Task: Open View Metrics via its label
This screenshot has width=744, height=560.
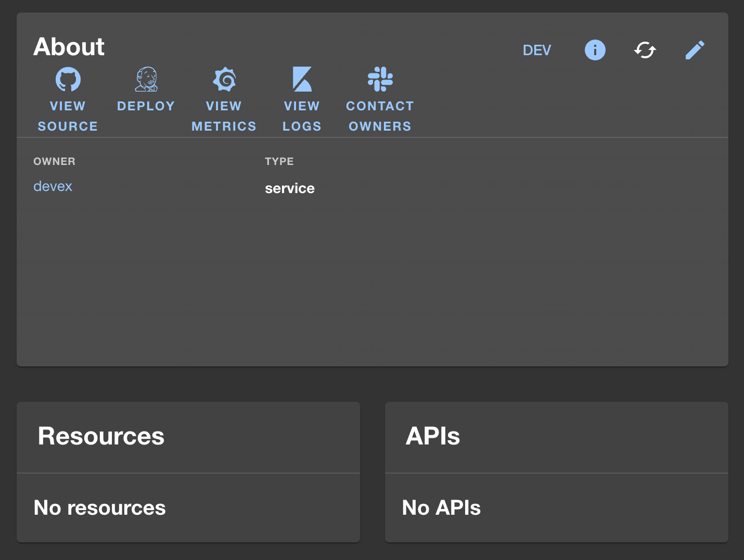Action: click(224, 116)
